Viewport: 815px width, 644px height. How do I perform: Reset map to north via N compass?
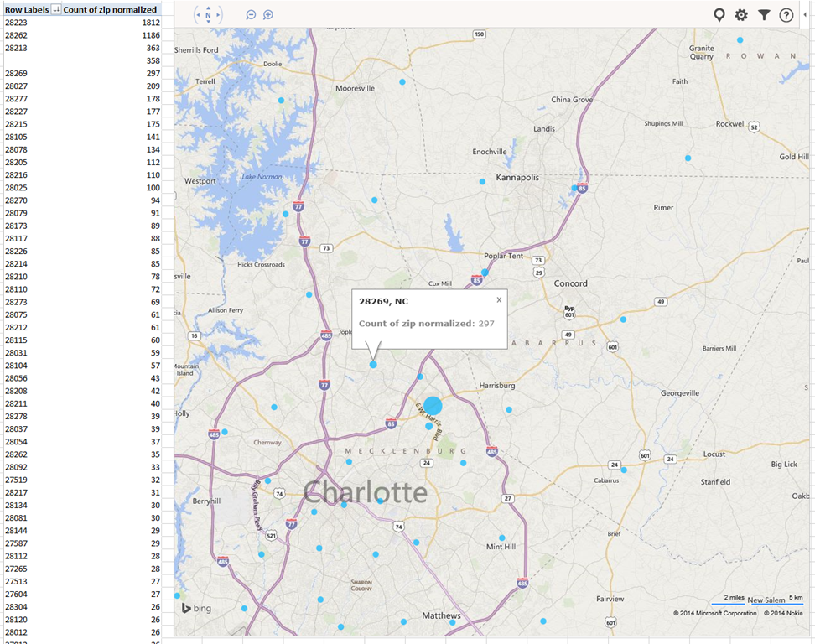(x=209, y=15)
